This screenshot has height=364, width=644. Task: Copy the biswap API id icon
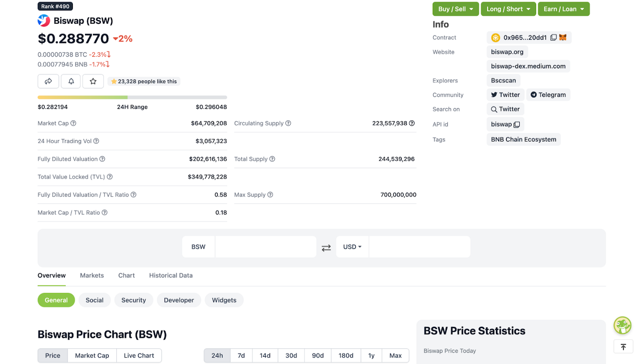coord(517,124)
